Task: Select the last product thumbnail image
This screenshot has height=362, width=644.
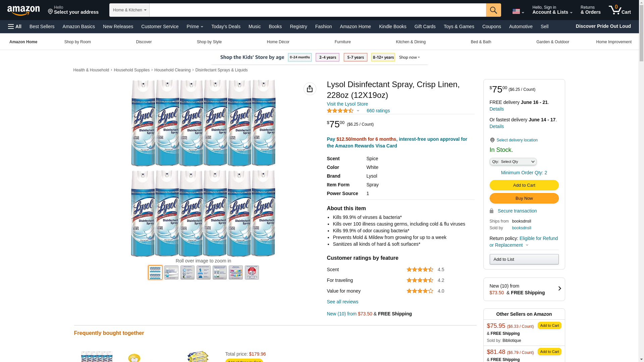Action: click(252, 273)
